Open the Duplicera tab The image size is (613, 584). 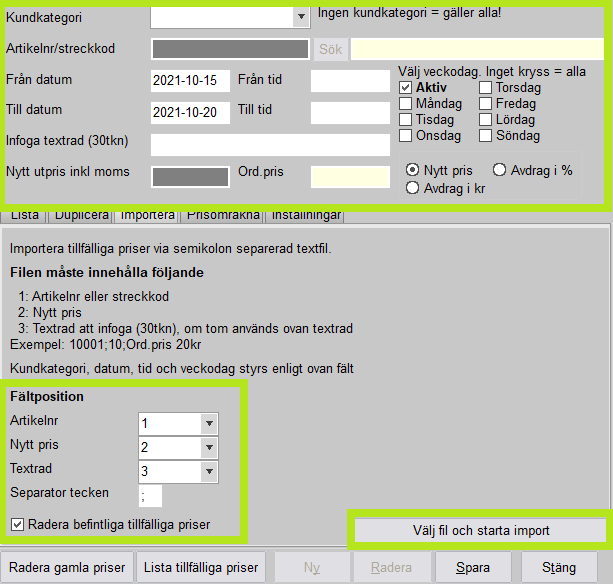[x=80, y=214]
